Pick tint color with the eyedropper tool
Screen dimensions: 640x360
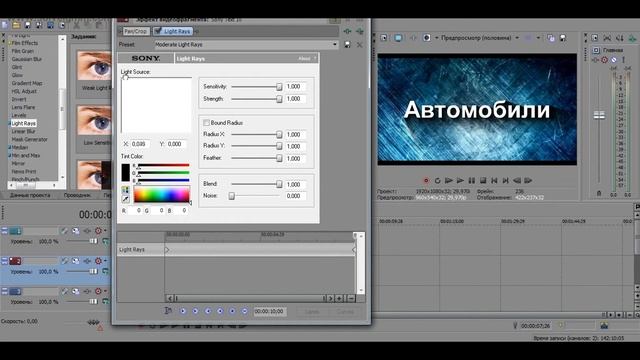(x=125, y=199)
